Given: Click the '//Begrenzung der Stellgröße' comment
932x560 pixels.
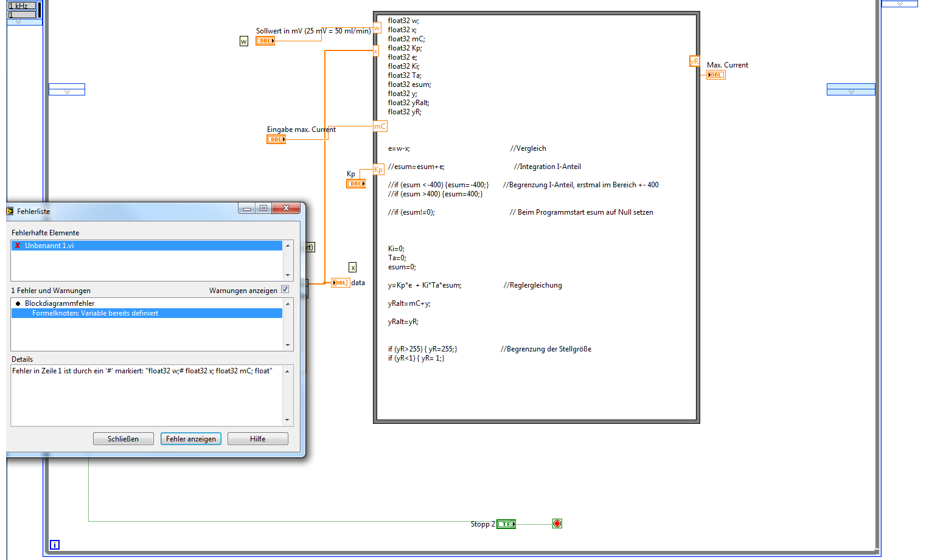Looking at the screenshot, I should [x=546, y=349].
